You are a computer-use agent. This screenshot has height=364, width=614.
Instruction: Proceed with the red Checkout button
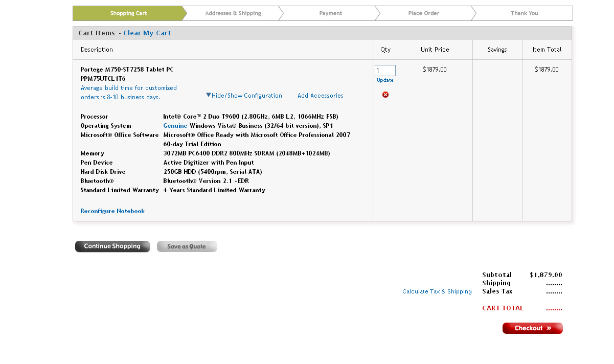click(532, 328)
